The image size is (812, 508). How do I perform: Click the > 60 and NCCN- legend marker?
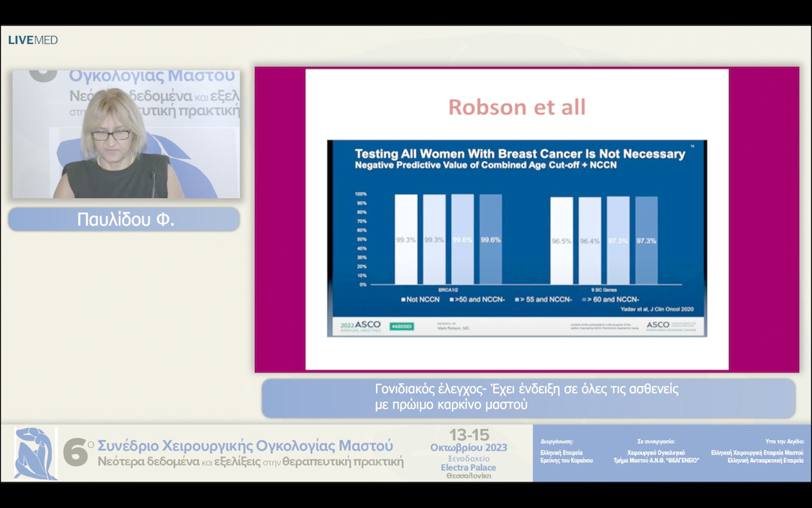(x=584, y=300)
